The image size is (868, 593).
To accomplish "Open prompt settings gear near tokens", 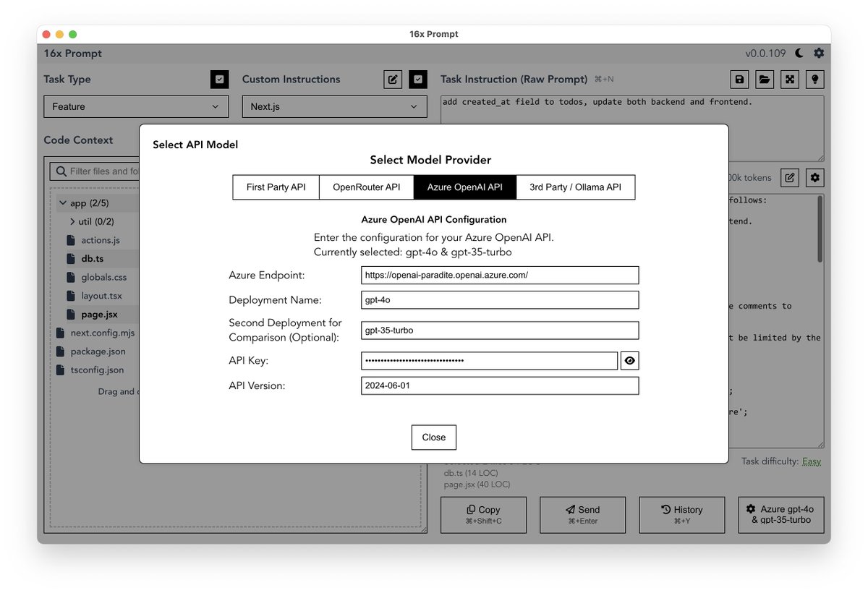I will coord(815,177).
